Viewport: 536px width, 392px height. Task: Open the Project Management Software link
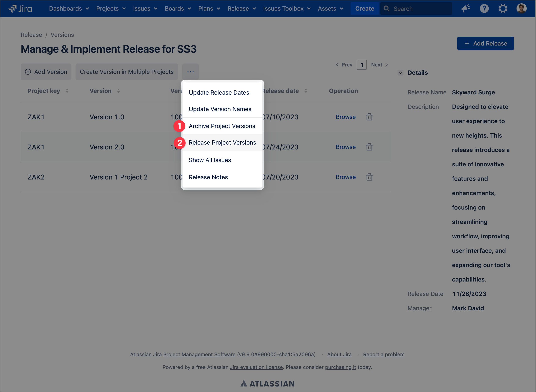click(x=199, y=354)
